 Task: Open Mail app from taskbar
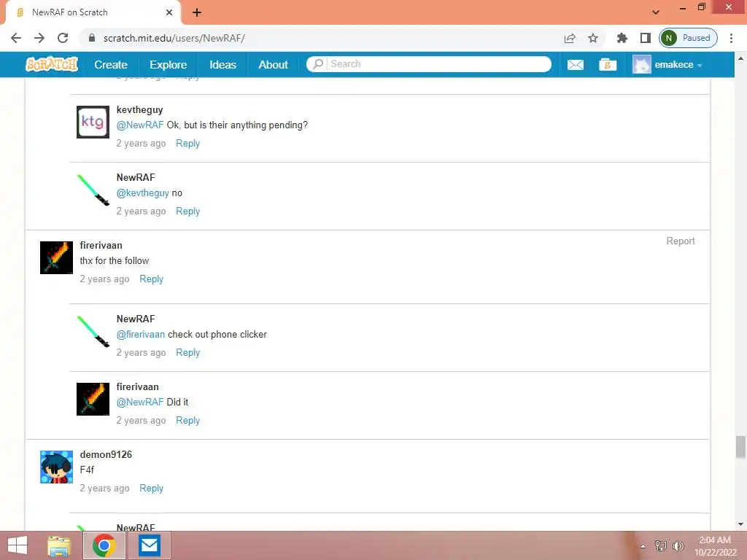click(149, 545)
